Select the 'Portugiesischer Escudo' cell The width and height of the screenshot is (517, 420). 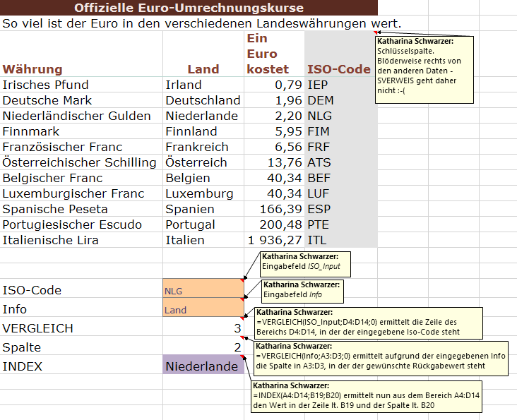(x=72, y=224)
